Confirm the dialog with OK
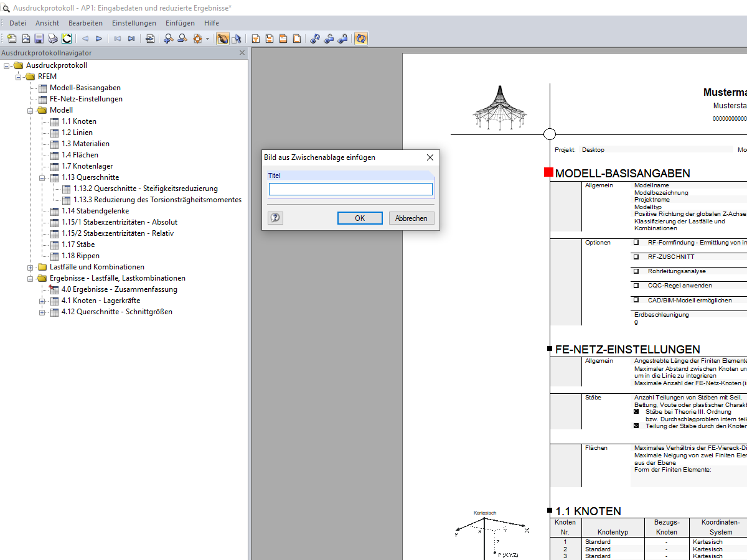Viewport: 747px width, 560px height. 360,218
